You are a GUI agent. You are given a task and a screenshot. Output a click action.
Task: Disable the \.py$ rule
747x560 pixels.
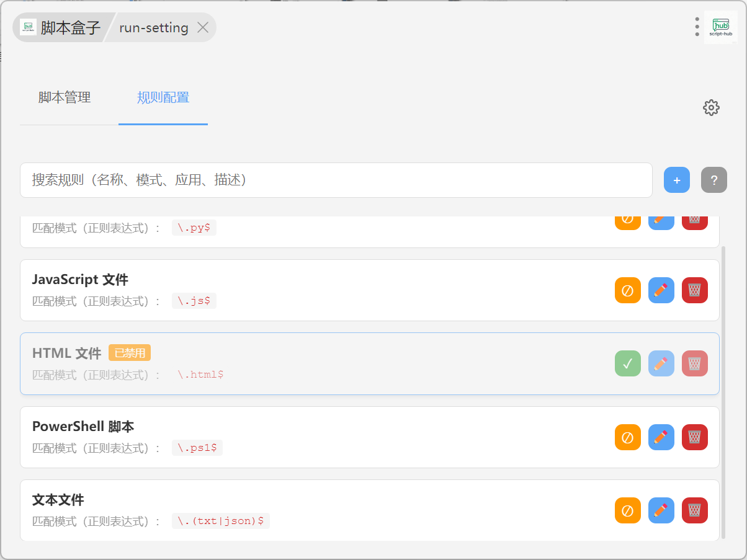(x=627, y=223)
